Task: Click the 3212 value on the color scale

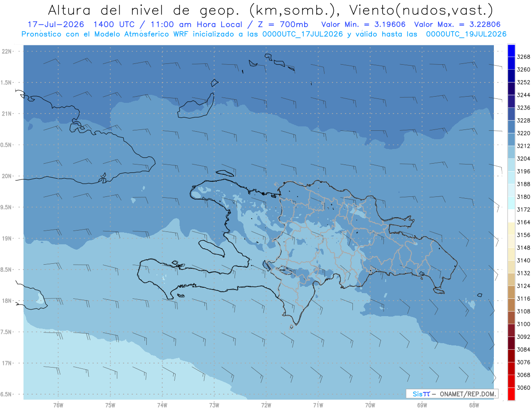Action: tap(524, 146)
